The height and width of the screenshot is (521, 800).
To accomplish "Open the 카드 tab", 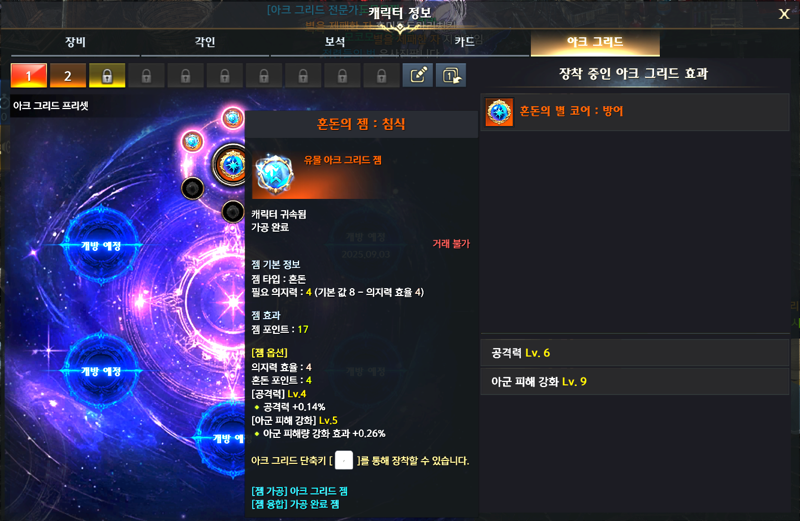I will tap(464, 42).
